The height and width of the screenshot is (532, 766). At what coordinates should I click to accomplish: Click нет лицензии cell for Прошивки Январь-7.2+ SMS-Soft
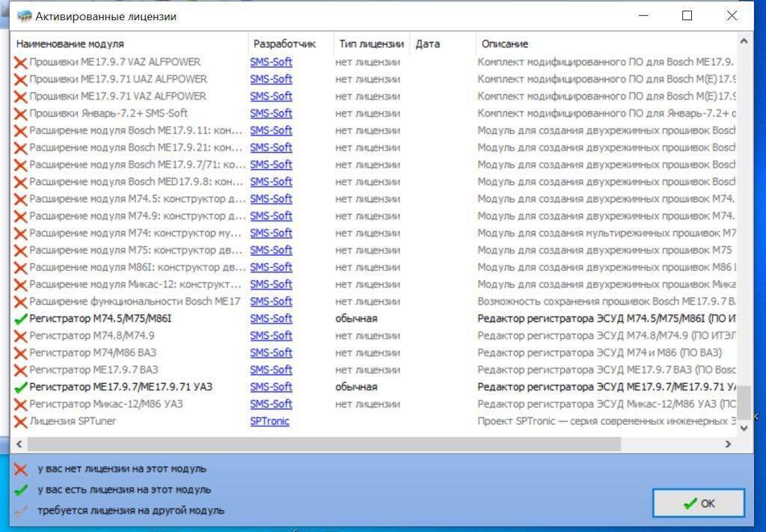pos(367,113)
